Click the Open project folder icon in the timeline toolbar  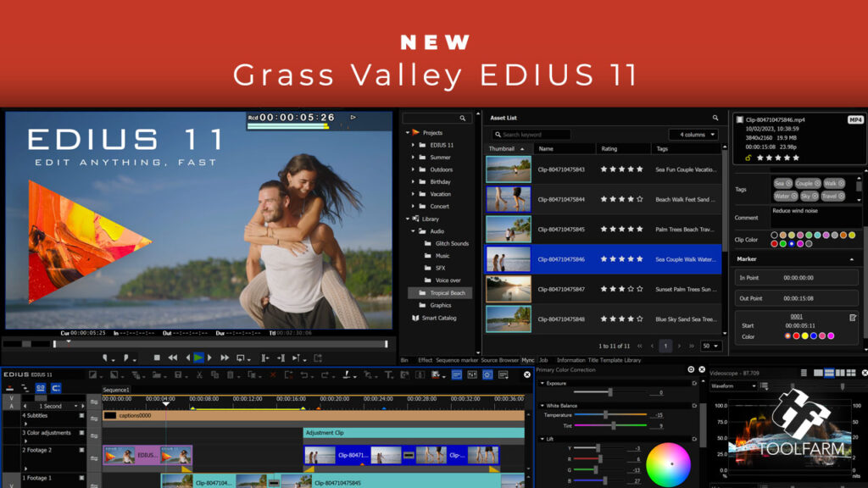click(x=157, y=375)
